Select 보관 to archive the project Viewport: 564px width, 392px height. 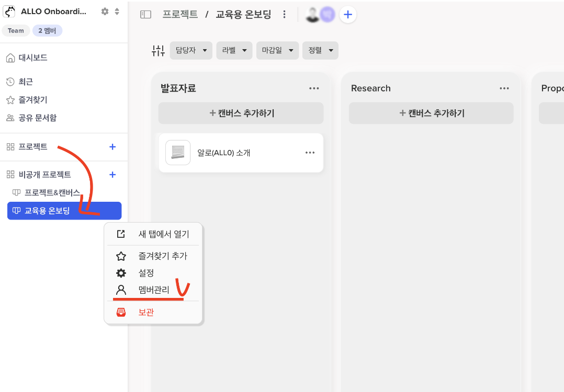(146, 313)
